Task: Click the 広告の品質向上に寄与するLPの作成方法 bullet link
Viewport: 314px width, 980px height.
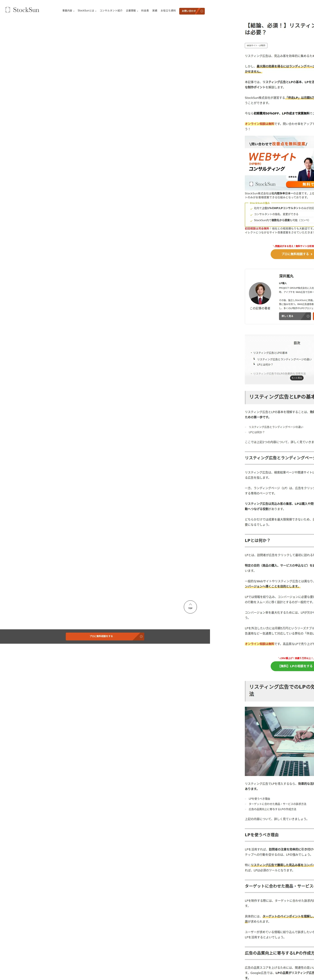Action: 272,809
